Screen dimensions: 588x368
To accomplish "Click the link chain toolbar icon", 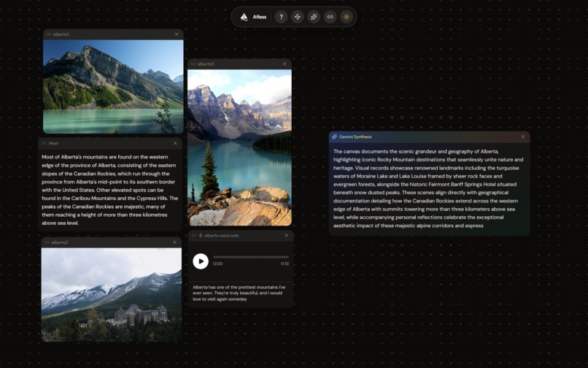I will tap(330, 17).
